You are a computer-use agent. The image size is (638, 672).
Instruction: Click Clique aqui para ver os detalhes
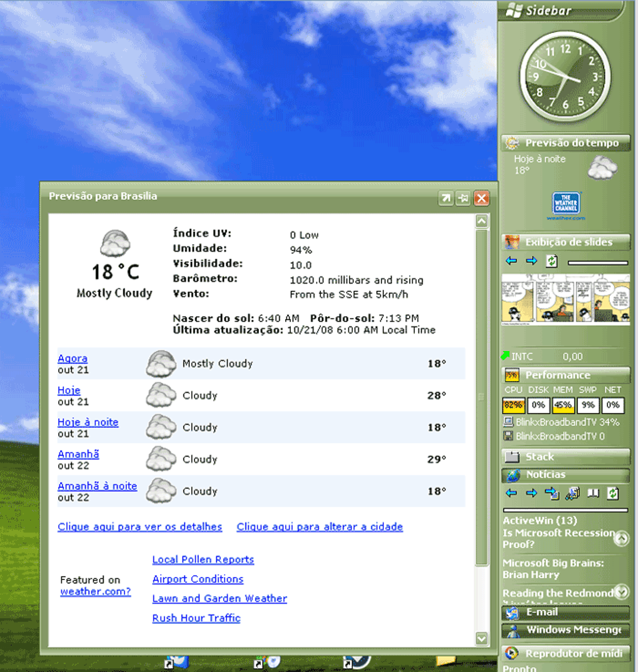coord(139,527)
